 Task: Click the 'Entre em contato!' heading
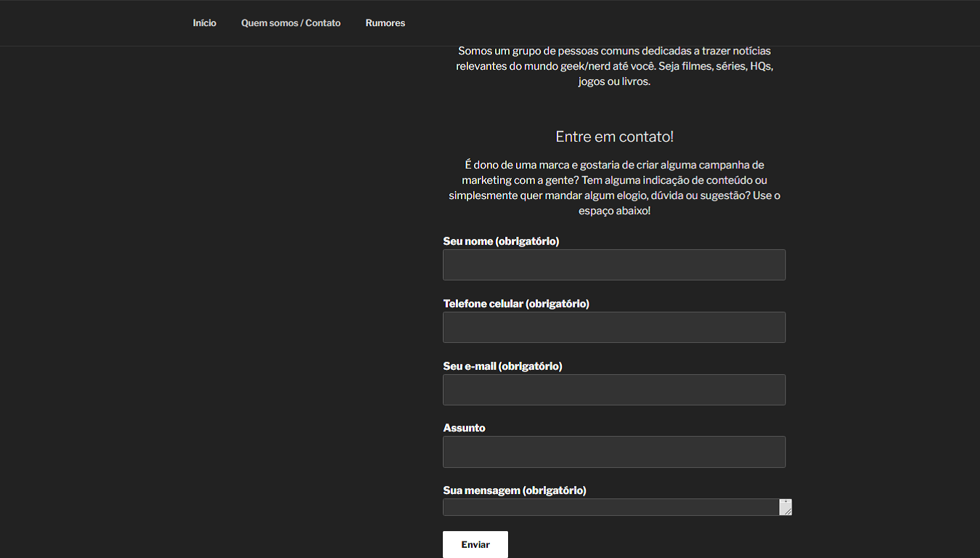pos(614,137)
